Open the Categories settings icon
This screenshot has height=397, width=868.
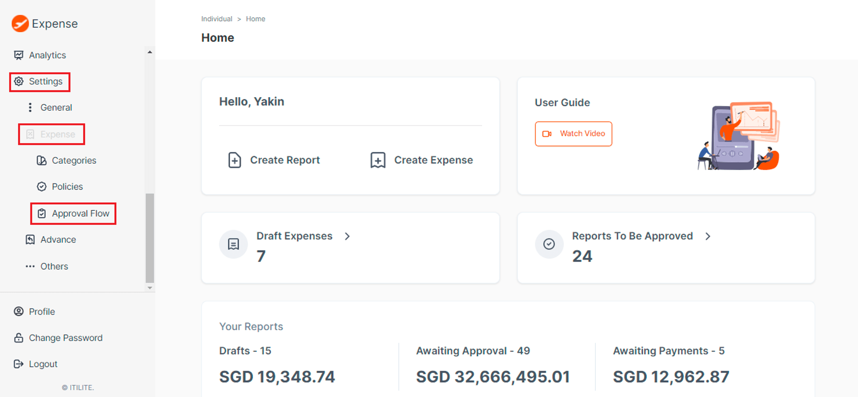point(41,161)
